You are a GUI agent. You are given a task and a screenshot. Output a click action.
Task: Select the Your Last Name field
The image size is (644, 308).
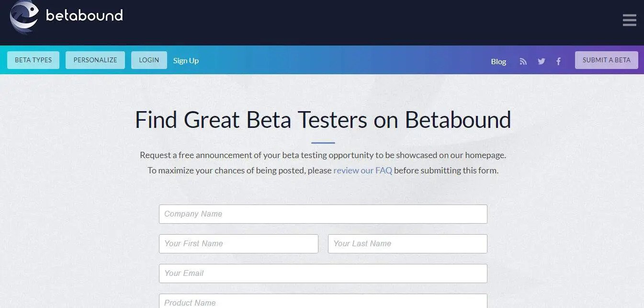click(x=407, y=244)
